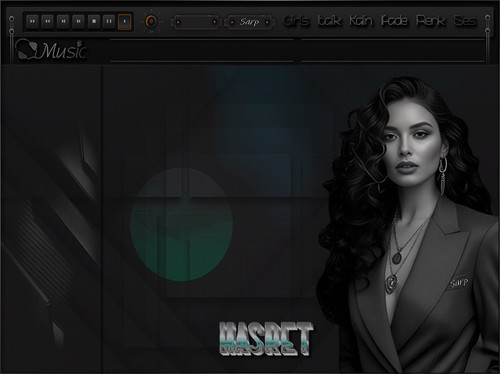This screenshot has height=374, width=500.
Task: Click the left arrow of the empty selector box
Action: [x=178, y=22]
